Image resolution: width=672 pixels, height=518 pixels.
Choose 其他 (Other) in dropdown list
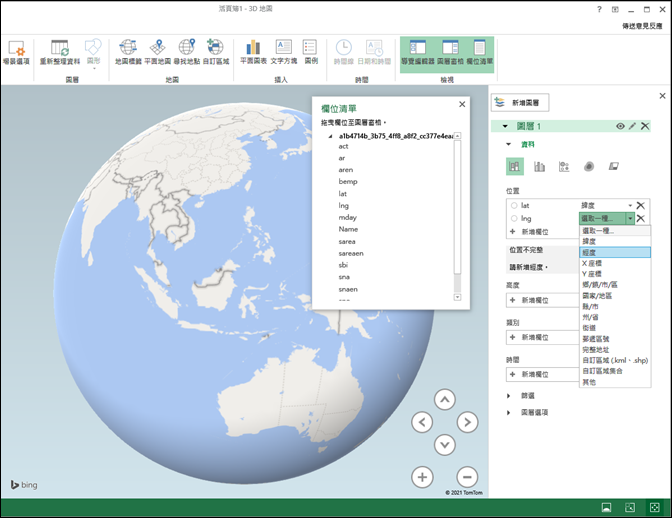(615, 382)
